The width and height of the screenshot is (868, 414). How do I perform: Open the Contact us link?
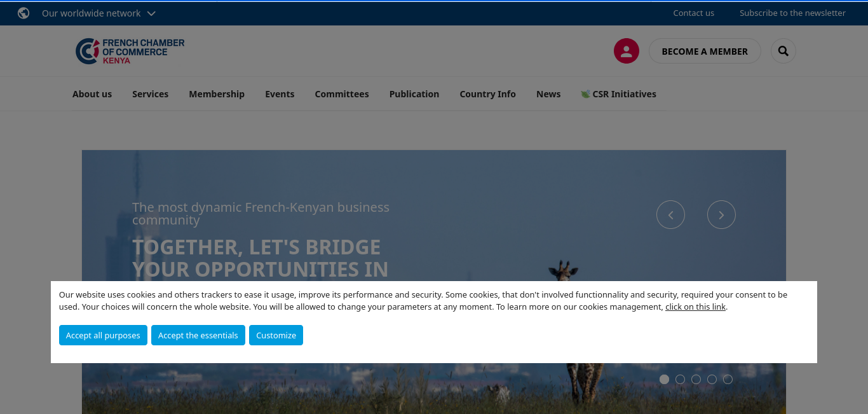point(694,13)
